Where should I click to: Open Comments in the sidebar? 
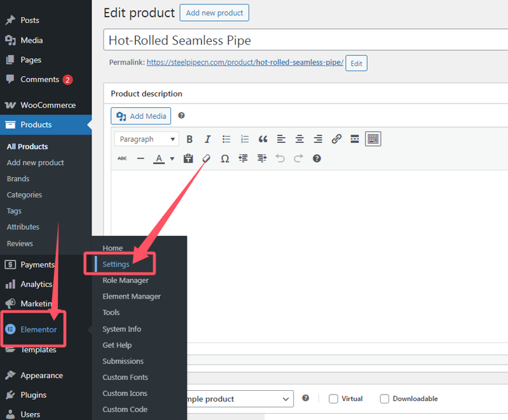[39, 79]
